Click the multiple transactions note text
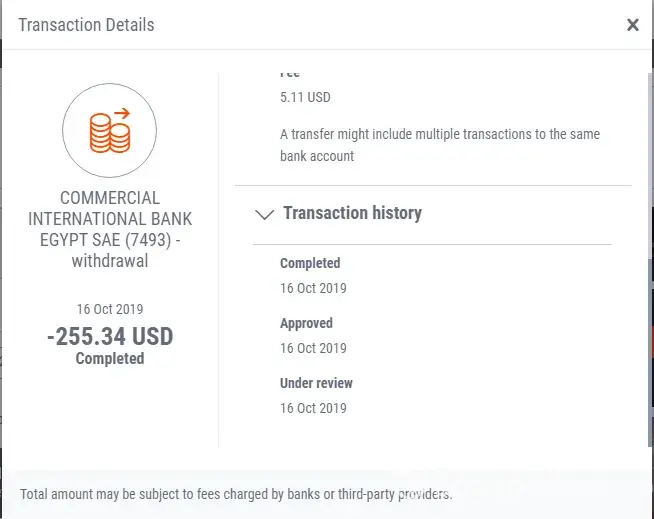This screenshot has height=519, width=654. click(x=440, y=145)
